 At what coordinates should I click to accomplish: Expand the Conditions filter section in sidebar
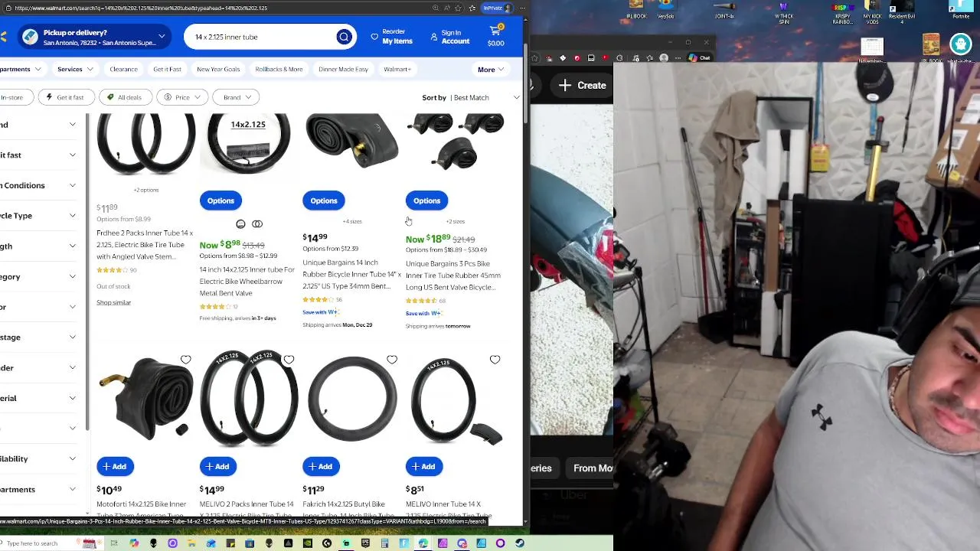pyautogui.click(x=40, y=185)
